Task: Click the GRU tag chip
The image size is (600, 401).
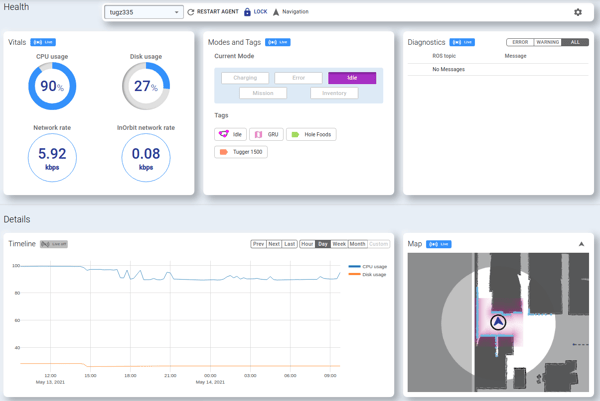Action: point(266,134)
